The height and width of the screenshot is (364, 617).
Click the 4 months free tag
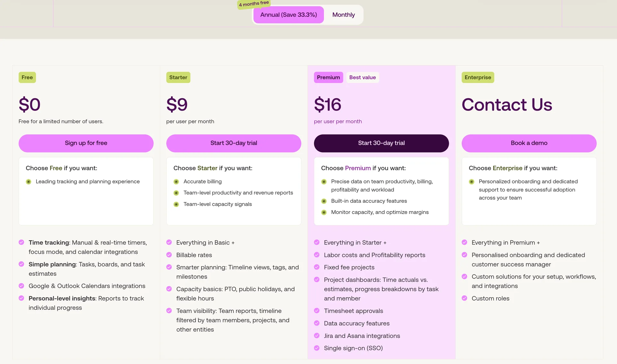click(x=254, y=4)
